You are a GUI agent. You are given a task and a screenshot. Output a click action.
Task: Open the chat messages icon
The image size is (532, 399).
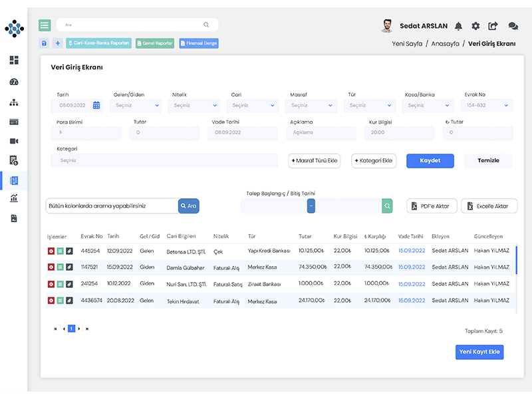point(513,26)
